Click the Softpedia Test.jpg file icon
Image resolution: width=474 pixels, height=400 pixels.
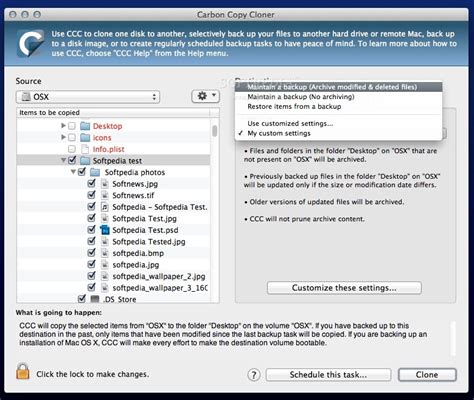105,218
